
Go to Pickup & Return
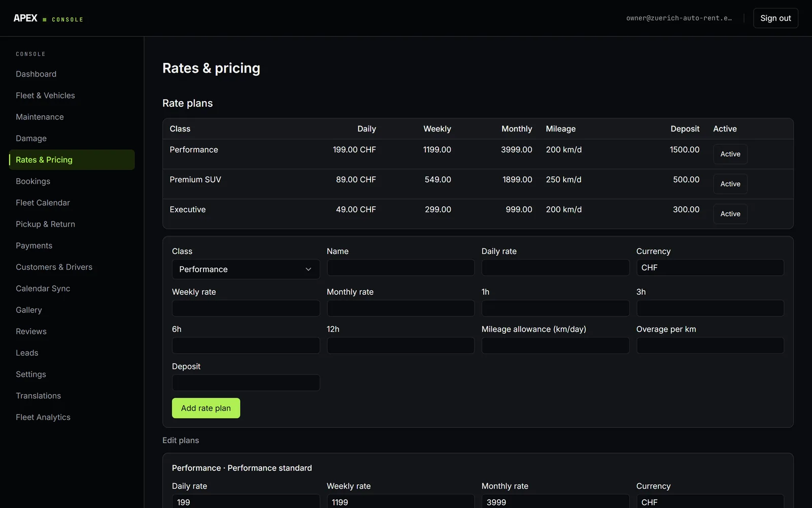tap(72, 224)
